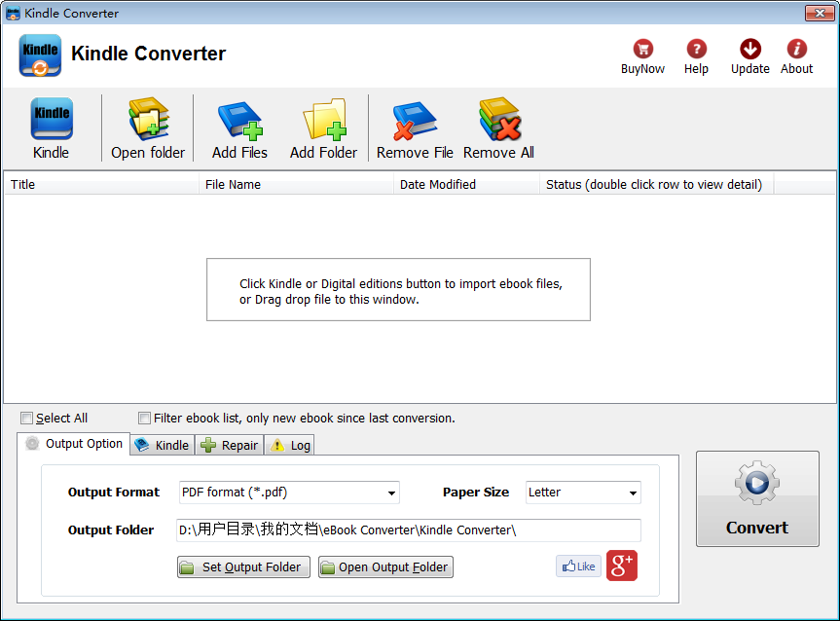Click the Remove All books icon
The height and width of the screenshot is (621, 840).
(x=499, y=119)
